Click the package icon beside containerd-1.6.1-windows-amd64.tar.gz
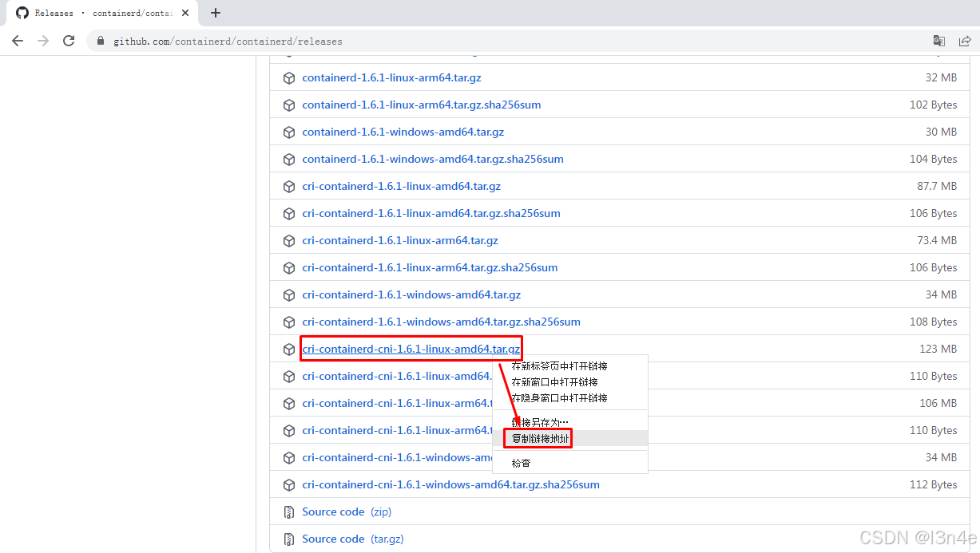 (x=289, y=132)
